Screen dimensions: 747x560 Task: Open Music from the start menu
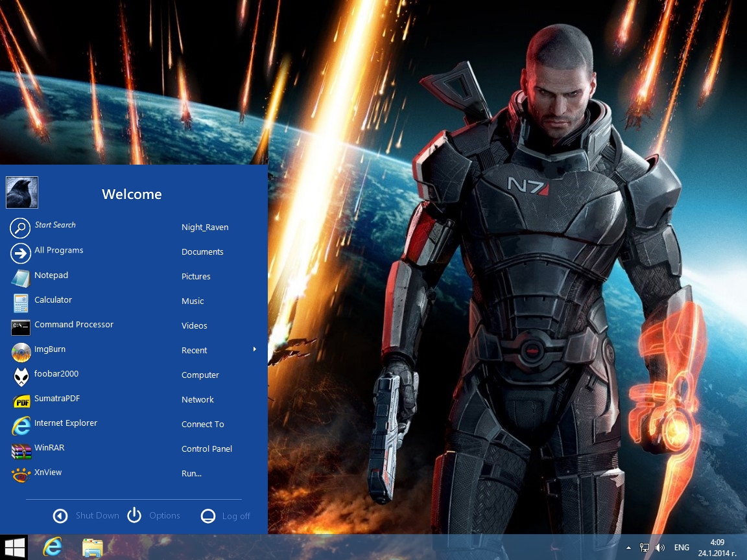coord(193,301)
